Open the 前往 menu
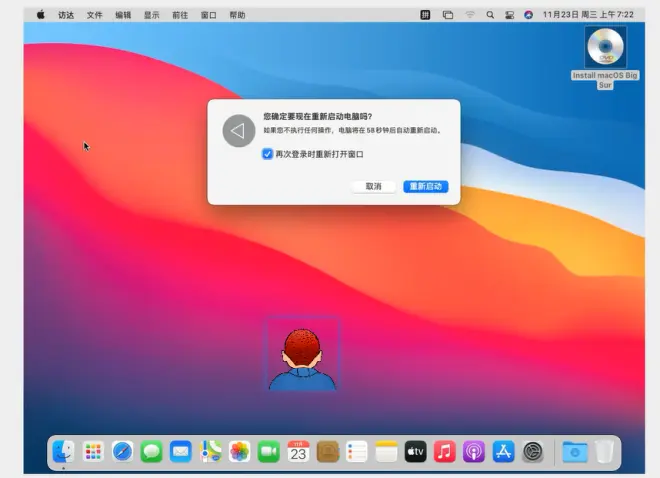Image resolution: width=660 pixels, height=478 pixels. pos(180,15)
